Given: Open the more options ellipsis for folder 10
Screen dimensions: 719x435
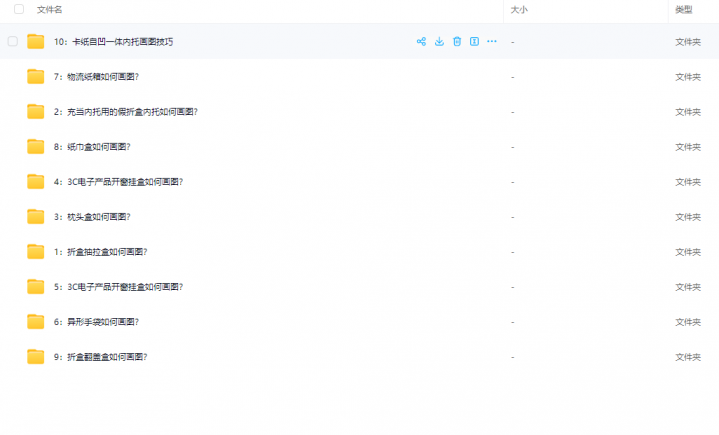Looking at the screenshot, I should pyautogui.click(x=492, y=42).
